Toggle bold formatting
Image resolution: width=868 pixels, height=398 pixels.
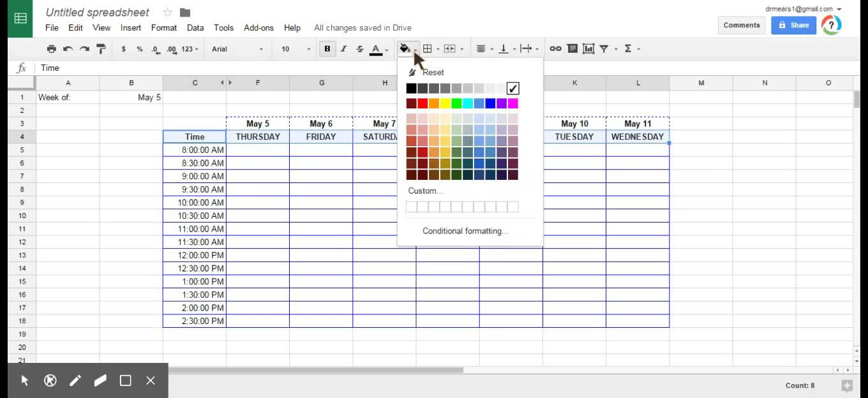tap(327, 48)
